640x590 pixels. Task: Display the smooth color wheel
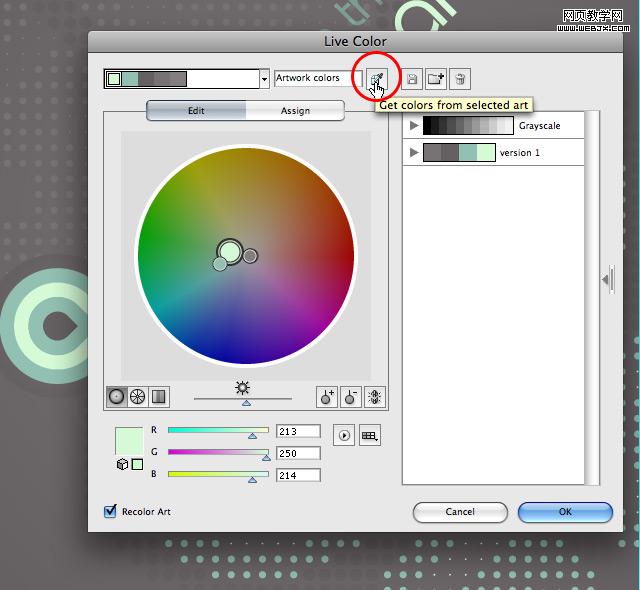[117, 396]
